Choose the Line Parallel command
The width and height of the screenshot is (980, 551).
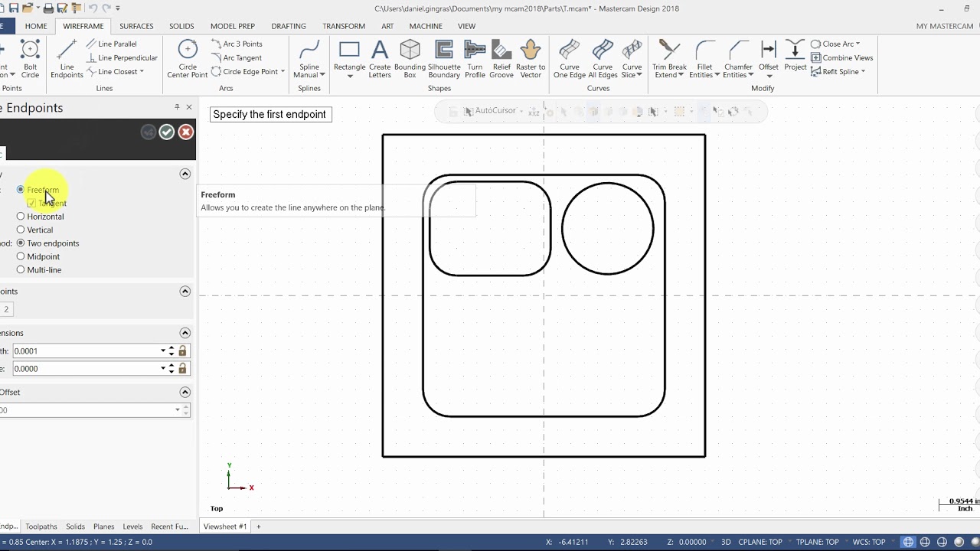(x=111, y=44)
